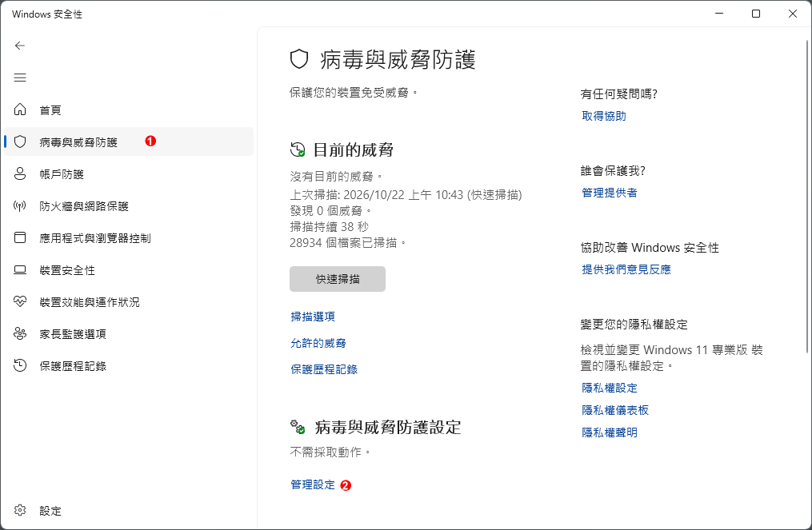
Task: Maximize the Windows 安全性 window
Action: pyautogui.click(x=756, y=14)
